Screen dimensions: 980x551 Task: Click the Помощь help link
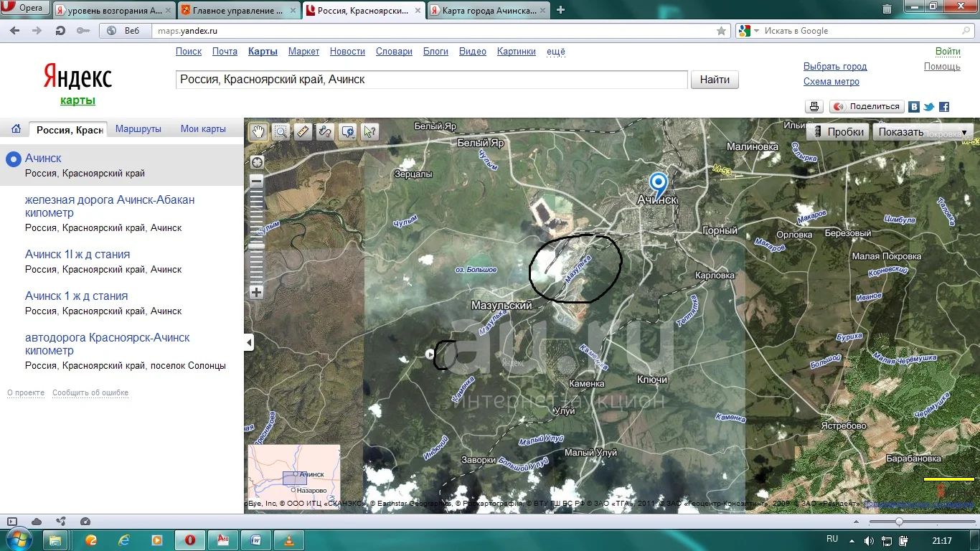coord(942,67)
